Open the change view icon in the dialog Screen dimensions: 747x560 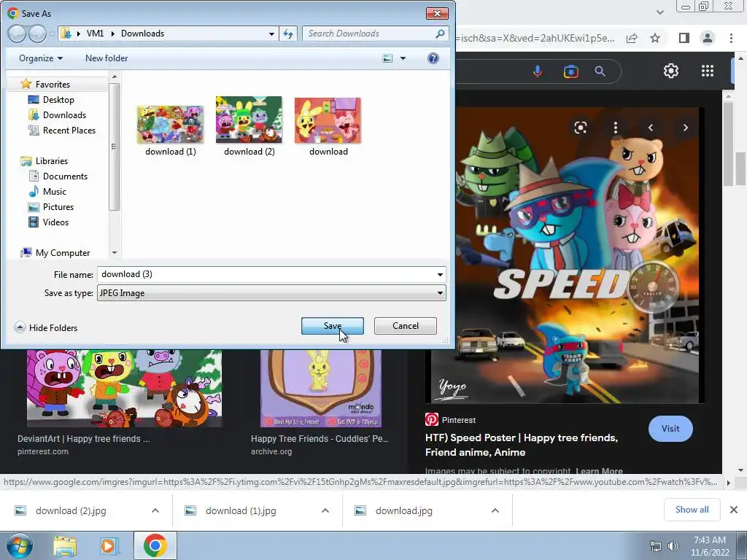[x=387, y=58]
